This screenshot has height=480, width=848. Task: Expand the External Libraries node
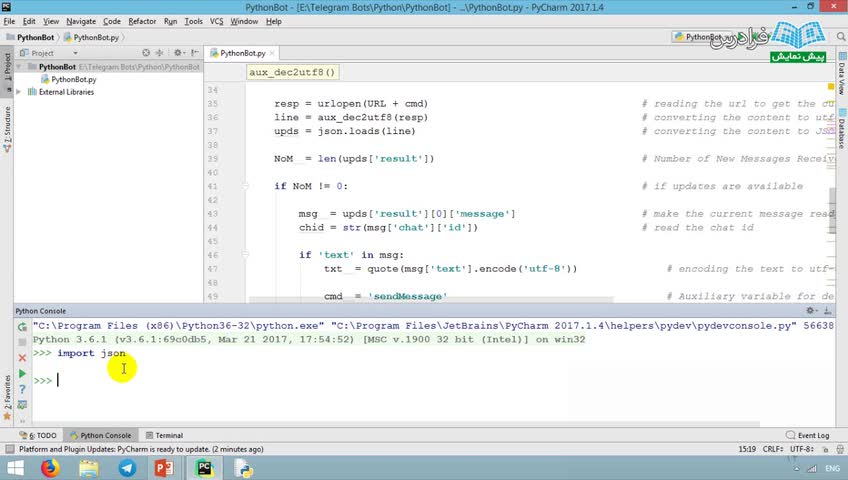19,92
